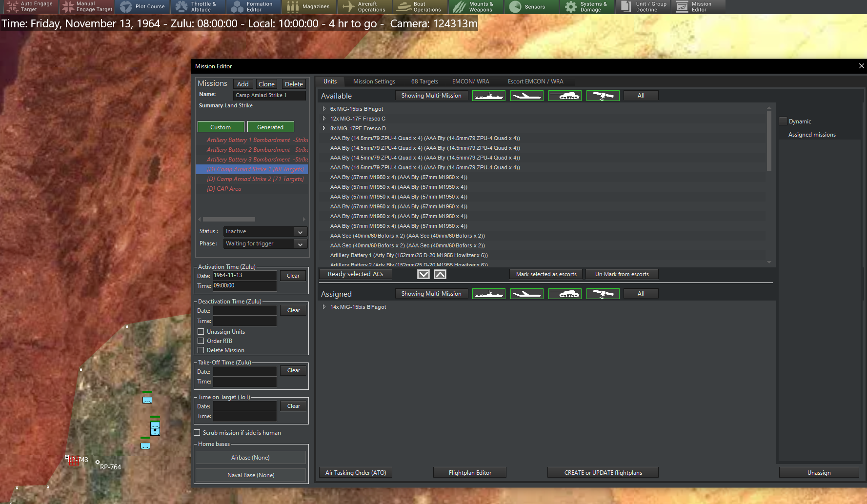The image size is (867, 504).
Task: Close the Mission Editor window
Action: click(x=861, y=66)
